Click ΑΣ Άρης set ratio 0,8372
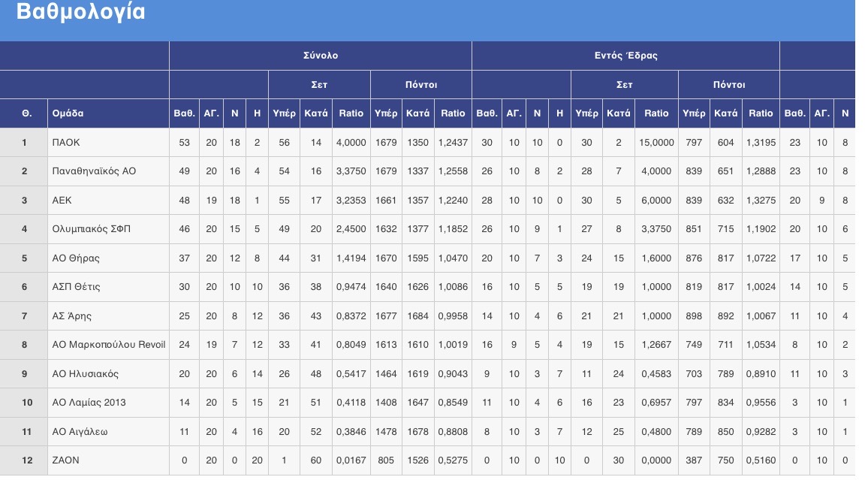This screenshot has height=480, width=868. [351, 316]
